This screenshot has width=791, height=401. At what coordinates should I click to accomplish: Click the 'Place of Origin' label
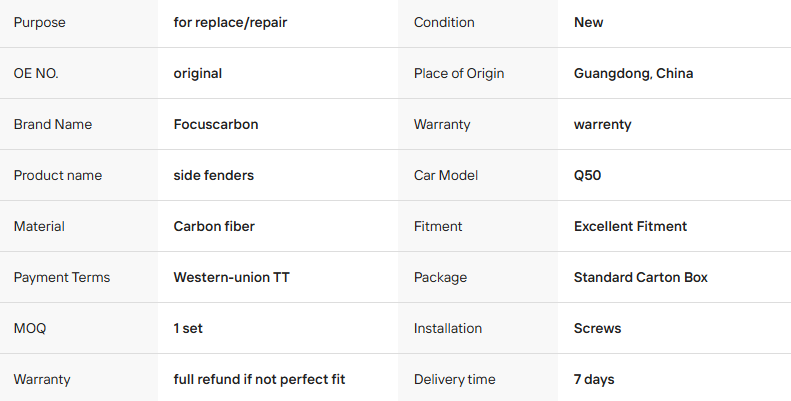tap(459, 73)
